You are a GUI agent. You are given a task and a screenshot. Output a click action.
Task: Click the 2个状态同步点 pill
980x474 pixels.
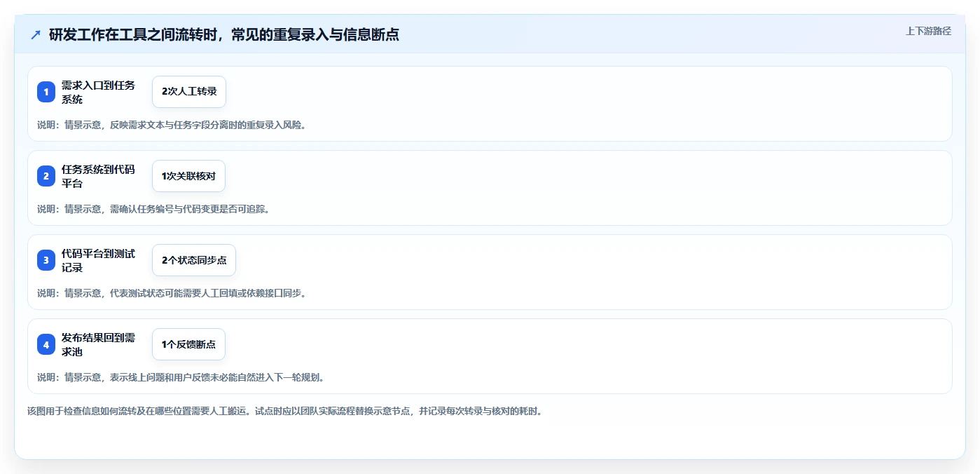[194, 260]
